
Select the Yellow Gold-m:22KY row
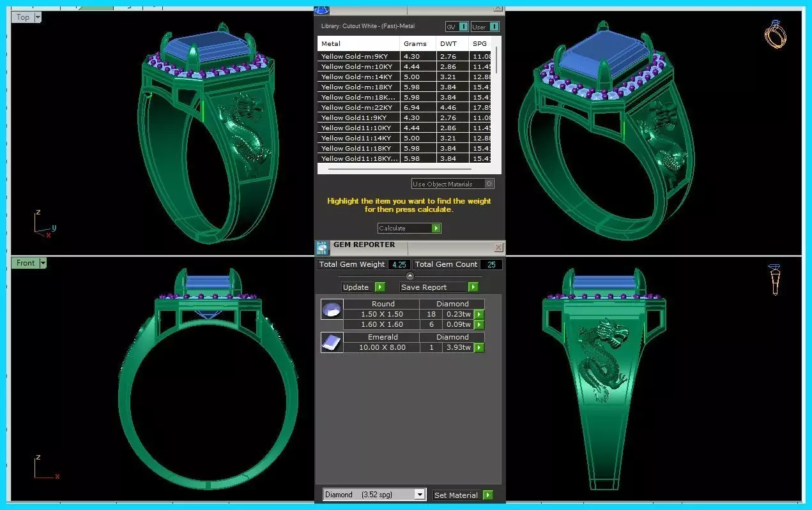(x=404, y=107)
